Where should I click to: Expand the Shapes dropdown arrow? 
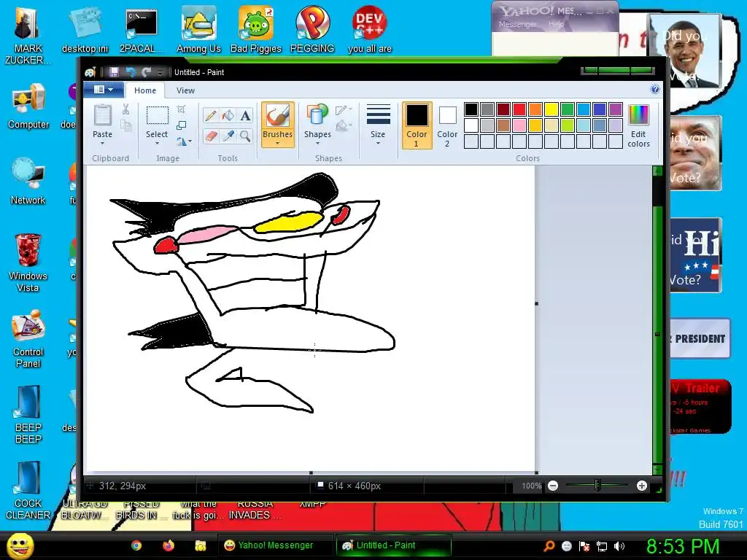tap(317, 144)
